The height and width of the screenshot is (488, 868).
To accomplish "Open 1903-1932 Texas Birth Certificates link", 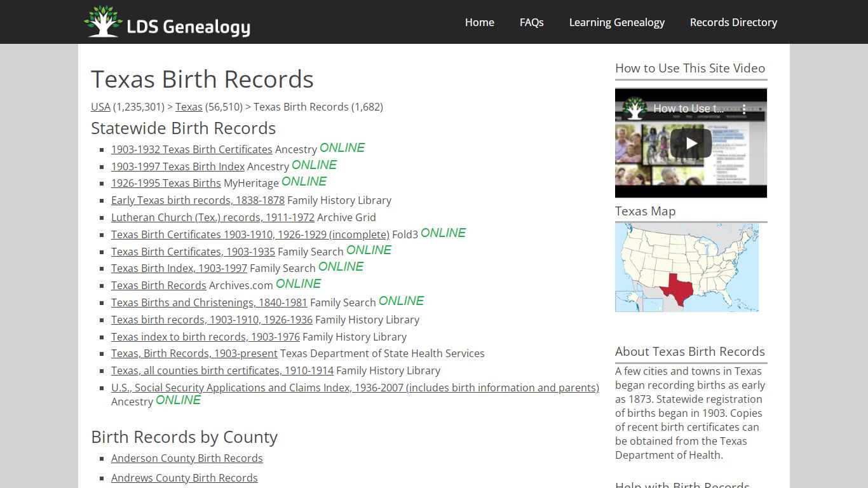I will [x=192, y=149].
